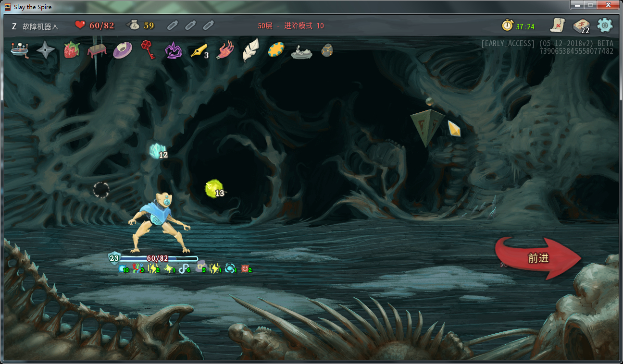The height and width of the screenshot is (364, 623).
Task: Inspect the strawberry relic
Action: coord(72,50)
